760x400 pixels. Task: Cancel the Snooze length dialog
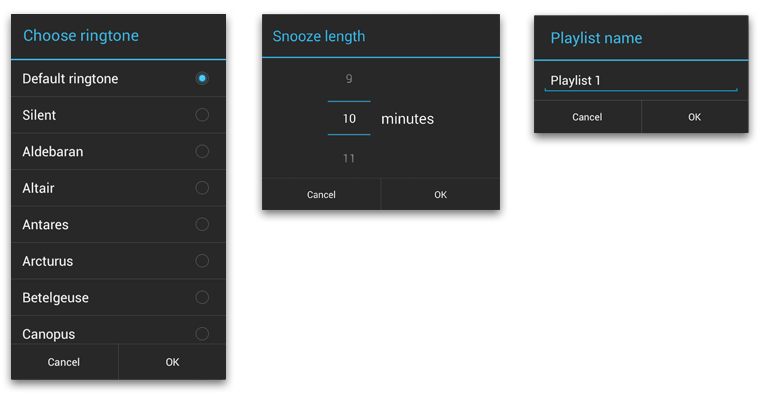point(321,195)
